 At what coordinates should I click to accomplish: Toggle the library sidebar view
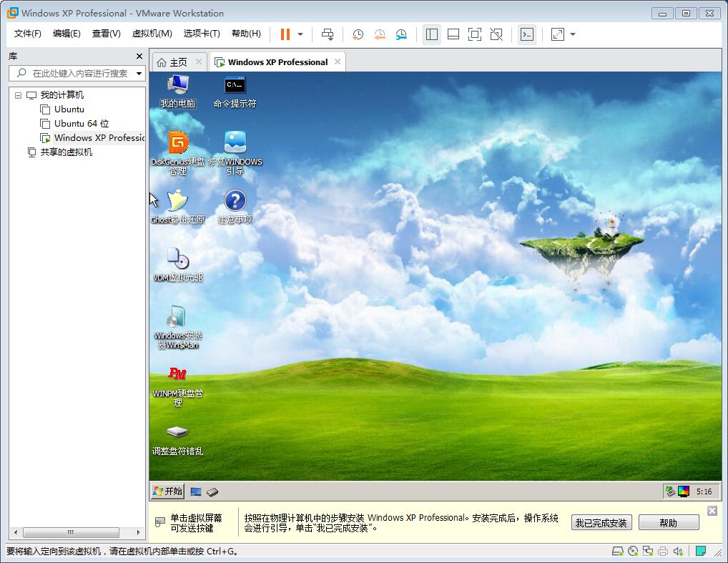432,34
